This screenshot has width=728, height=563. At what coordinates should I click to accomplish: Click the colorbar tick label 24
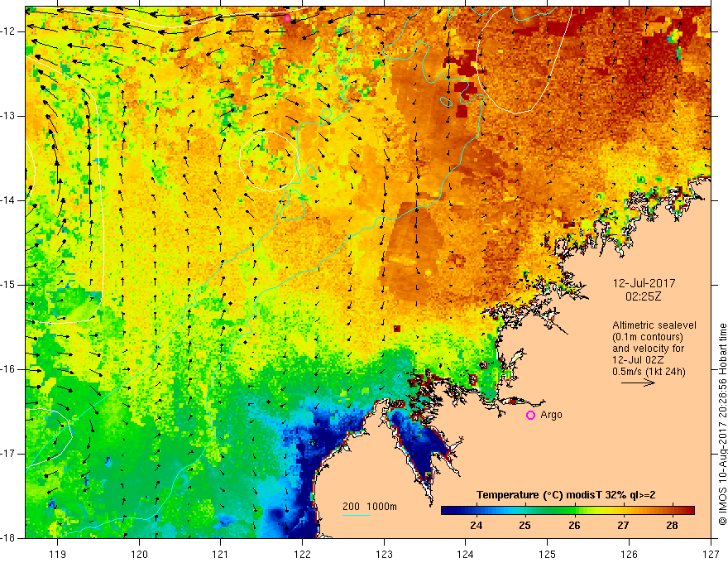(476, 526)
